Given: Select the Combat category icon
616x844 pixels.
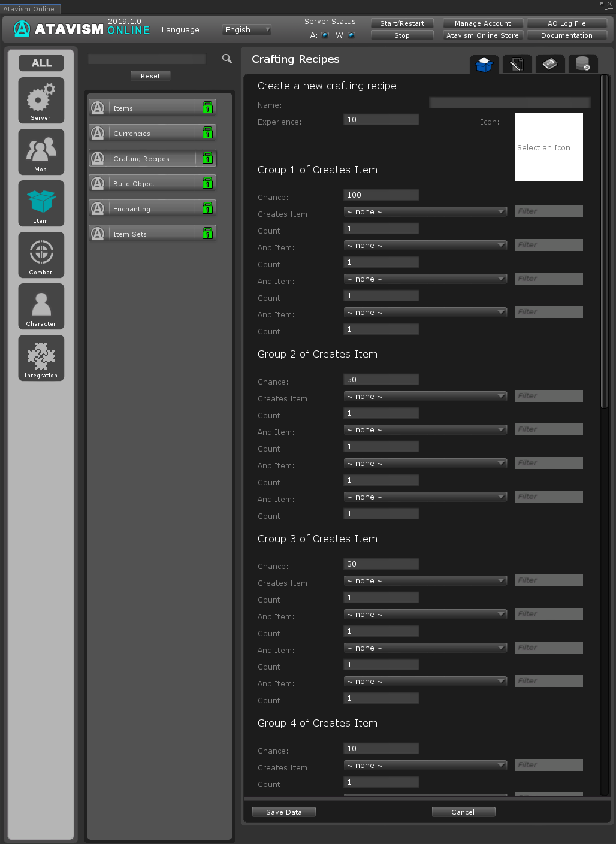Looking at the screenshot, I should pos(41,255).
